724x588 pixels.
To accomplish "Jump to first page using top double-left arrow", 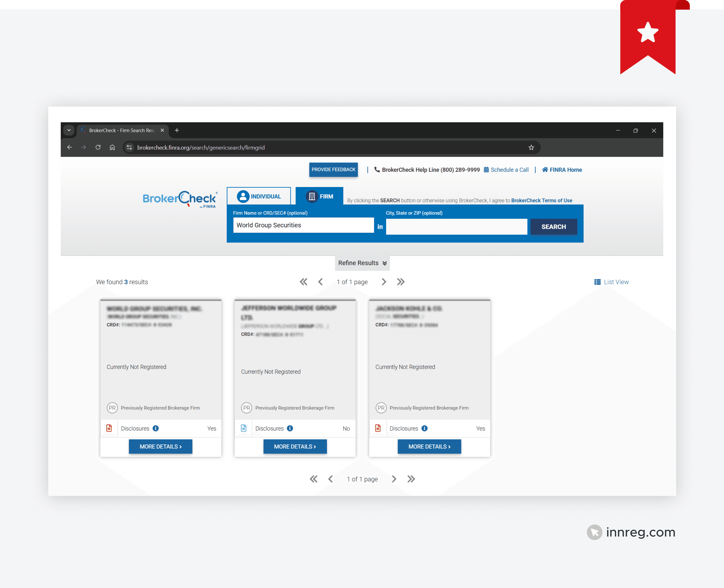I will click(x=303, y=282).
